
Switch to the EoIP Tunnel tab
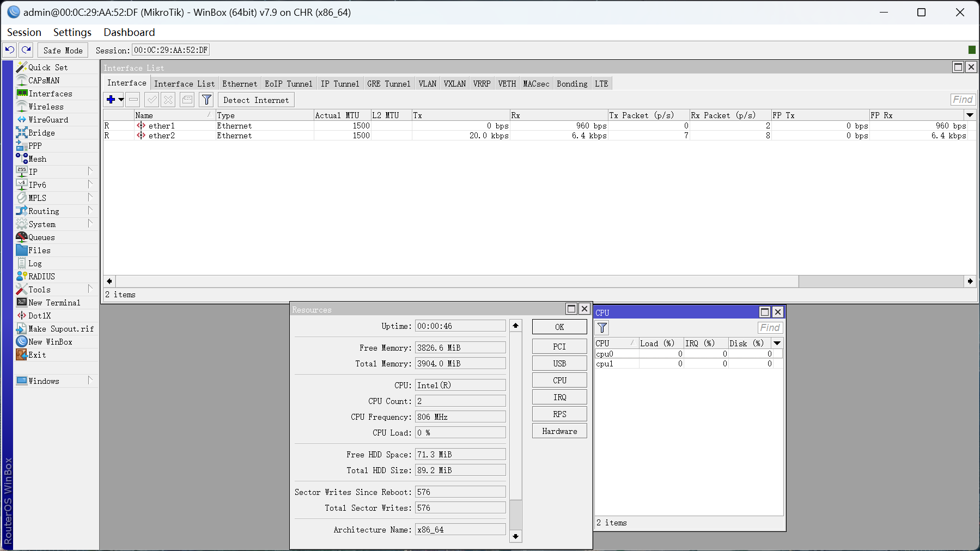coord(288,84)
